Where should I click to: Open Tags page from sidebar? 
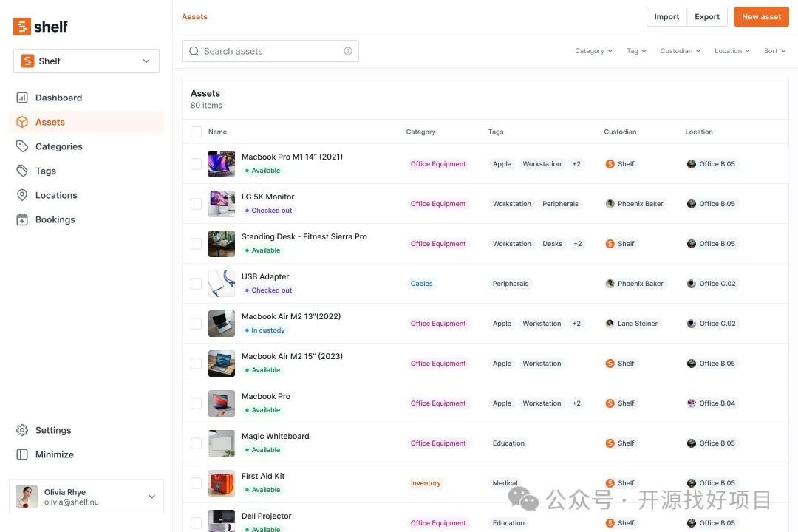(86, 171)
